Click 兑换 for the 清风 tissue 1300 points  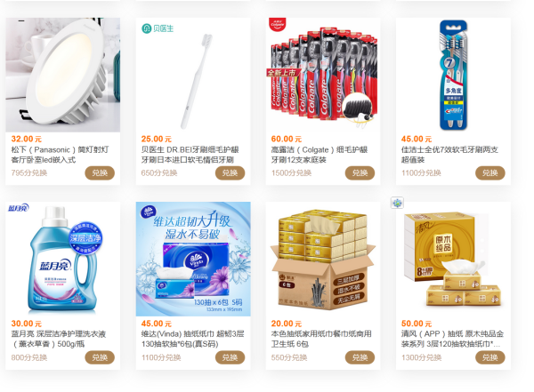pyautogui.click(x=490, y=357)
